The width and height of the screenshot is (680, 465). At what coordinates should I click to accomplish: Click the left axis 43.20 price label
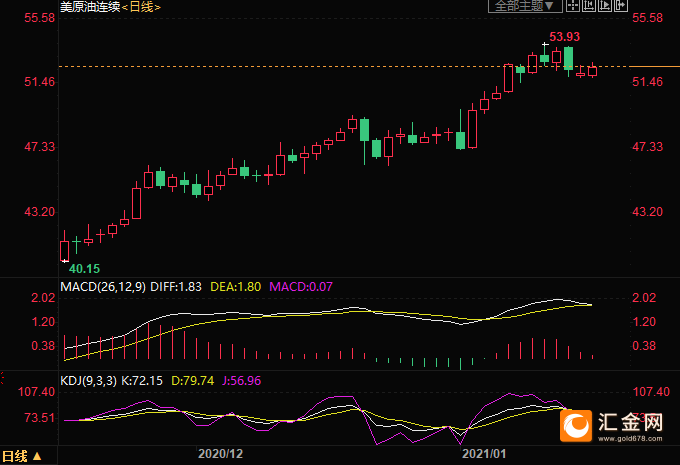[40, 212]
